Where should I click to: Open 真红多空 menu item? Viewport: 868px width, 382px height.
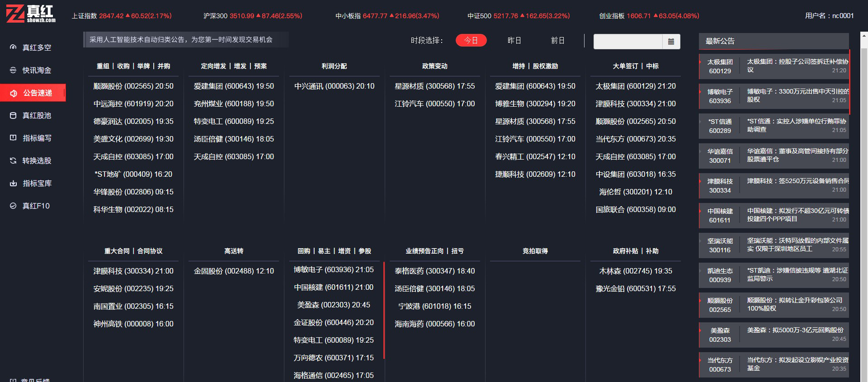pyautogui.click(x=37, y=47)
